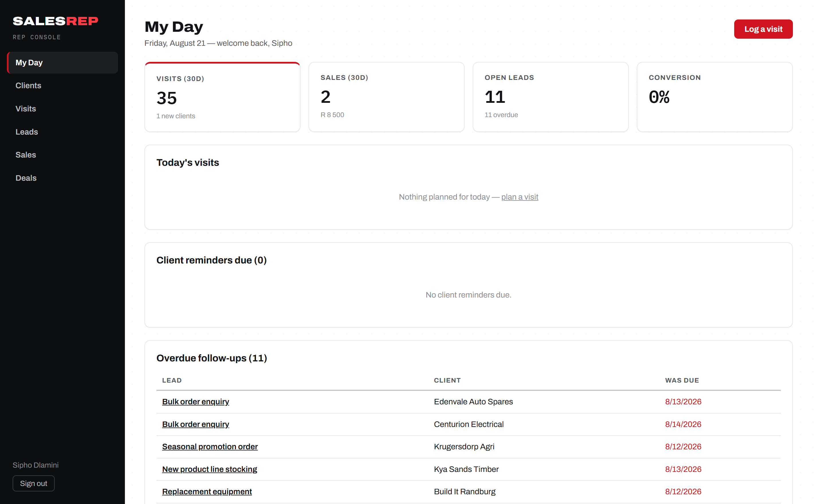Click the Overdue follow-ups (11) heading
This screenshot has height=504, width=825.
(212, 358)
